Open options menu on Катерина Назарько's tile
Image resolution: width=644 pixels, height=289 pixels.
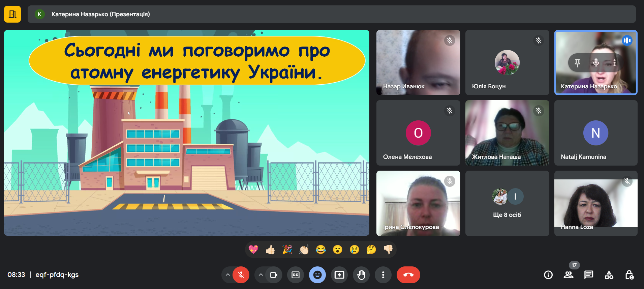click(x=614, y=63)
